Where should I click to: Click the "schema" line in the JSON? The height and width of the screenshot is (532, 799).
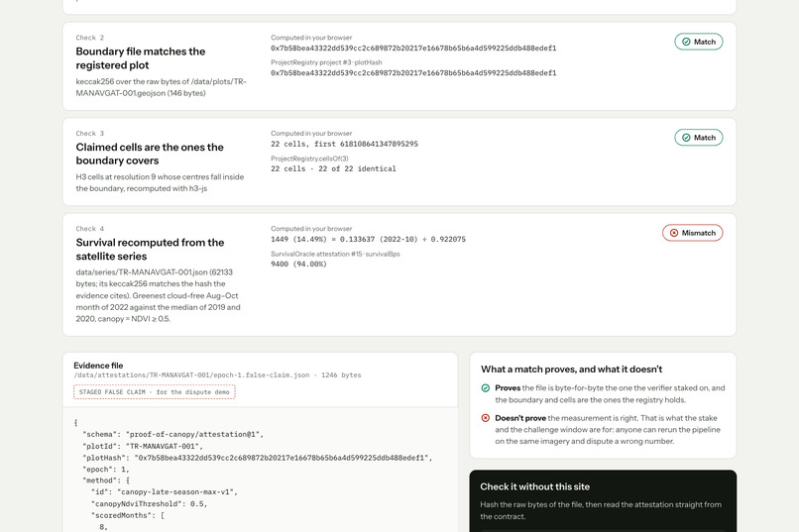click(x=173, y=434)
